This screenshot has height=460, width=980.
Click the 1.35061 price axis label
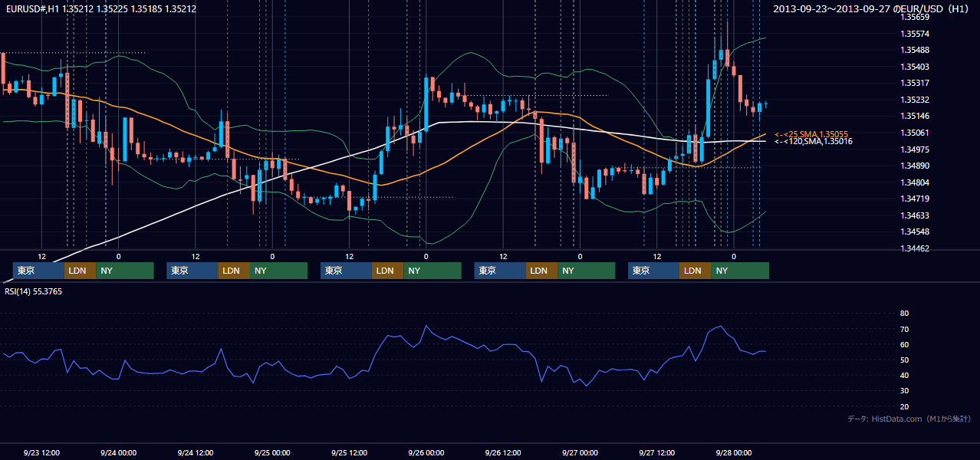point(915,133)
